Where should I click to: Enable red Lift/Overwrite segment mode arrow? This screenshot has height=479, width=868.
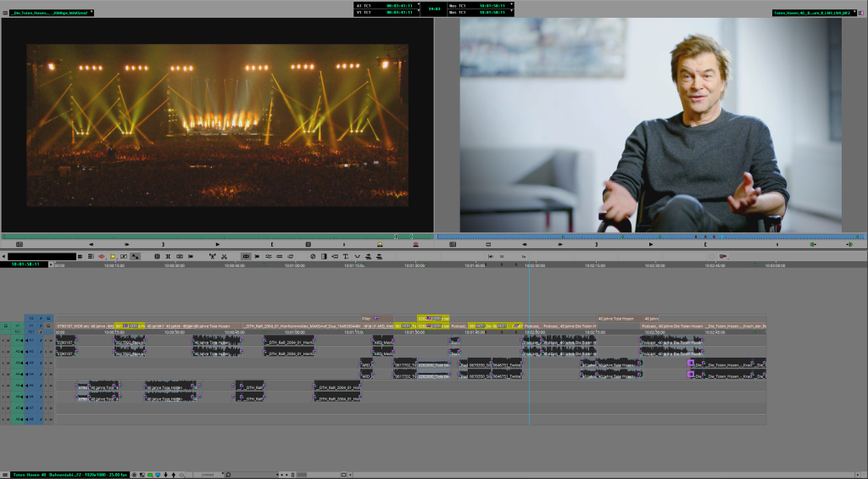click(x=102, y=256)
